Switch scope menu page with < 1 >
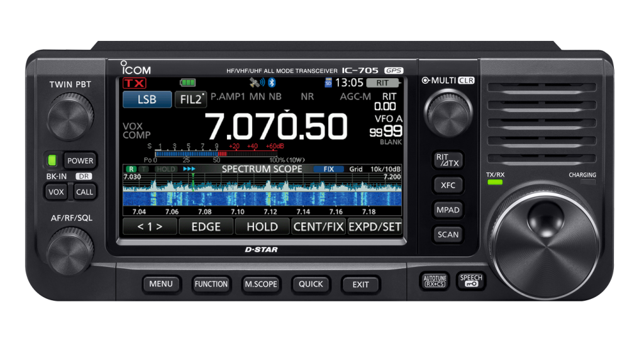This screenshot has width=644, height=343. click(150, 227)
